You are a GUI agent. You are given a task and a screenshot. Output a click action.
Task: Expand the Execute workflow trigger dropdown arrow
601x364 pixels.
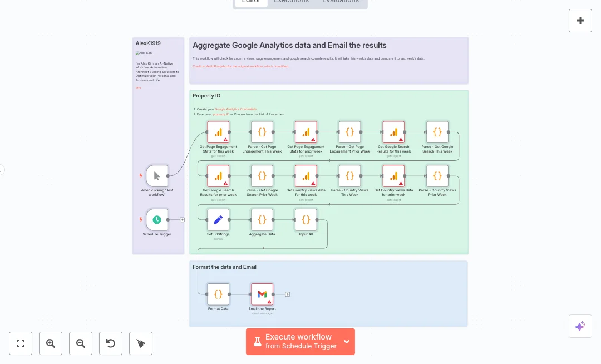pyautogui.click(x=347, y=342)
